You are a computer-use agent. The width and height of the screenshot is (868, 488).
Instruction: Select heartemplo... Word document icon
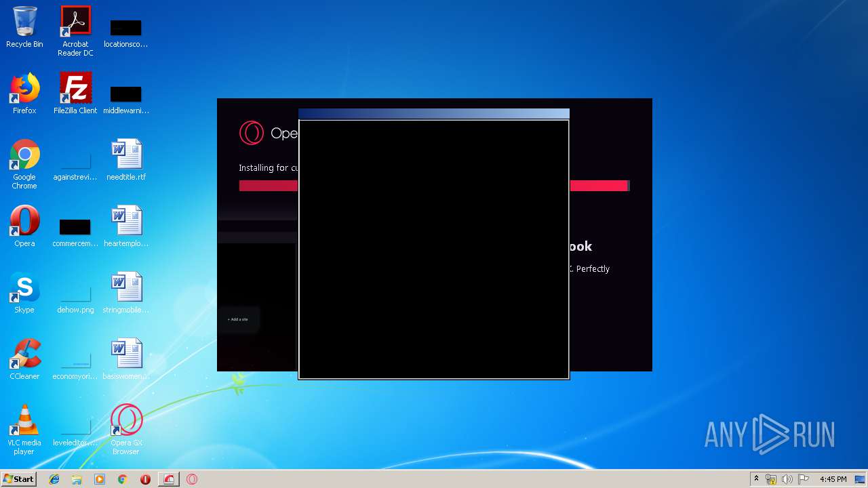pos(126,227)
